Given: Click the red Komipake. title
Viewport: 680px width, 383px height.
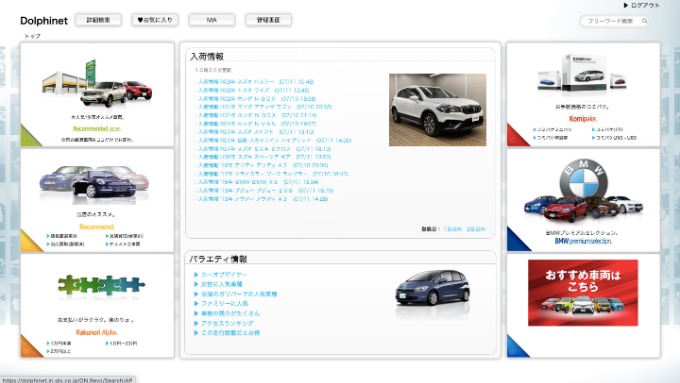Looking at the screenshot, I should 583,119.
